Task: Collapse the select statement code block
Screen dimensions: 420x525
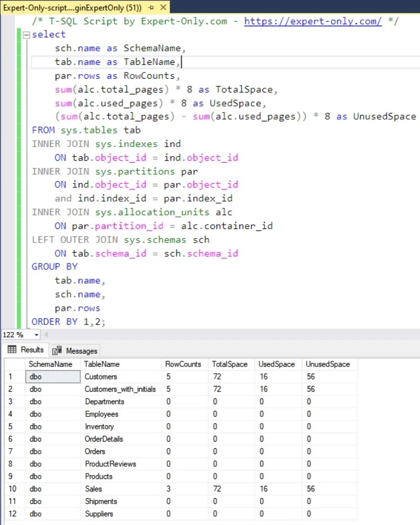Action: (x=26, y=34)
